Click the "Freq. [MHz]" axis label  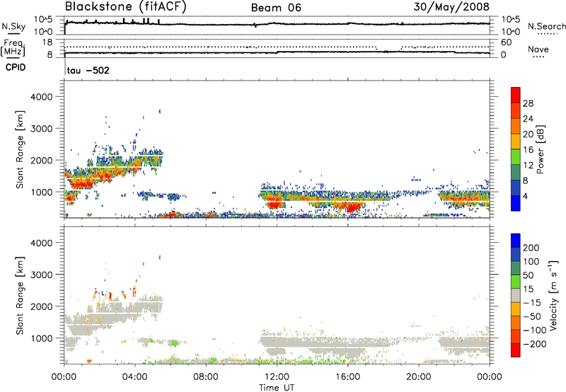[x=13, y=47]
